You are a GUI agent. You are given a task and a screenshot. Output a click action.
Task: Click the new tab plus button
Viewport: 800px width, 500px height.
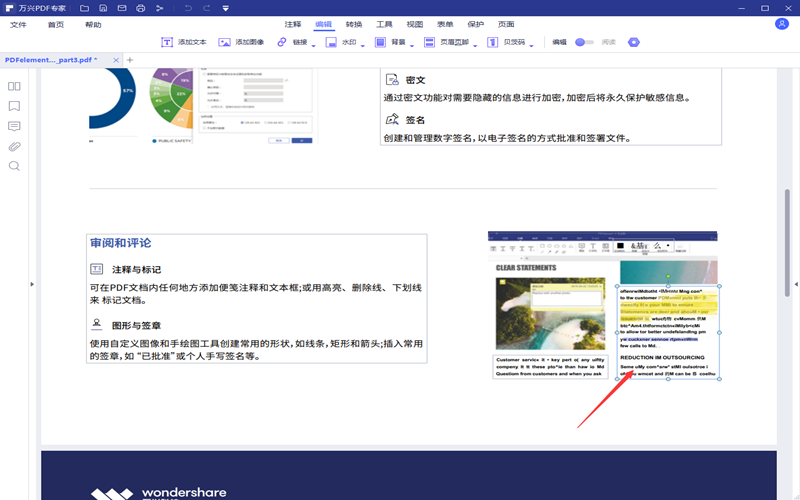click(x=129, y=60)
